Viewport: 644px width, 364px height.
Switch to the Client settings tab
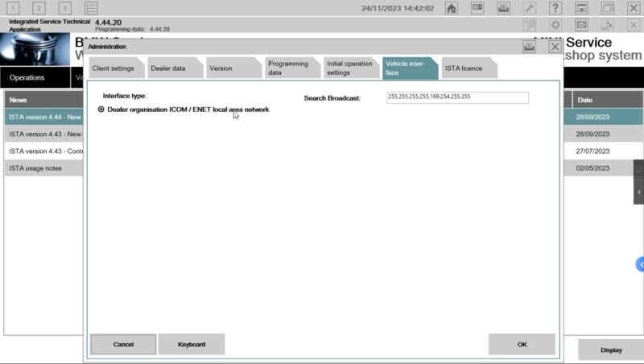pos(116,68)
